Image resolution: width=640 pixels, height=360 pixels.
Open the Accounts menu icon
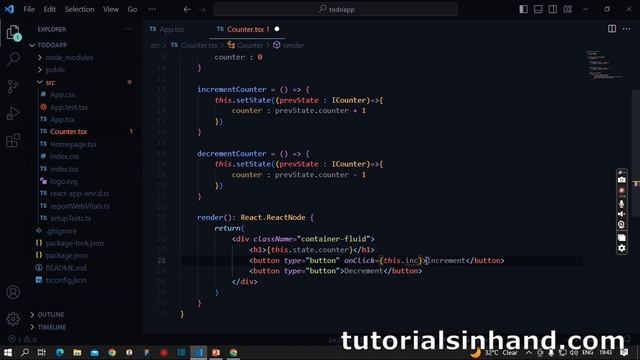pos(13,292)
